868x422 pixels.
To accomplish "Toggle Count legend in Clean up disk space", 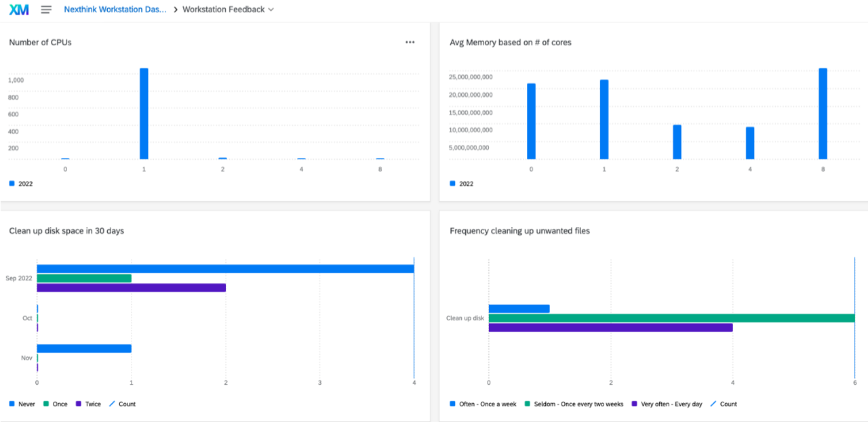I will pos(122,404).
